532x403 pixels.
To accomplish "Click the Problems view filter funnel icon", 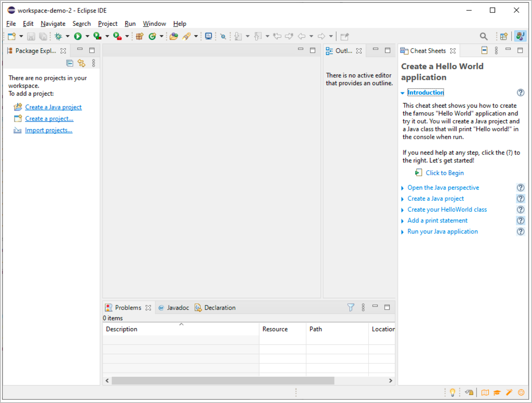I will coord(351,307).
